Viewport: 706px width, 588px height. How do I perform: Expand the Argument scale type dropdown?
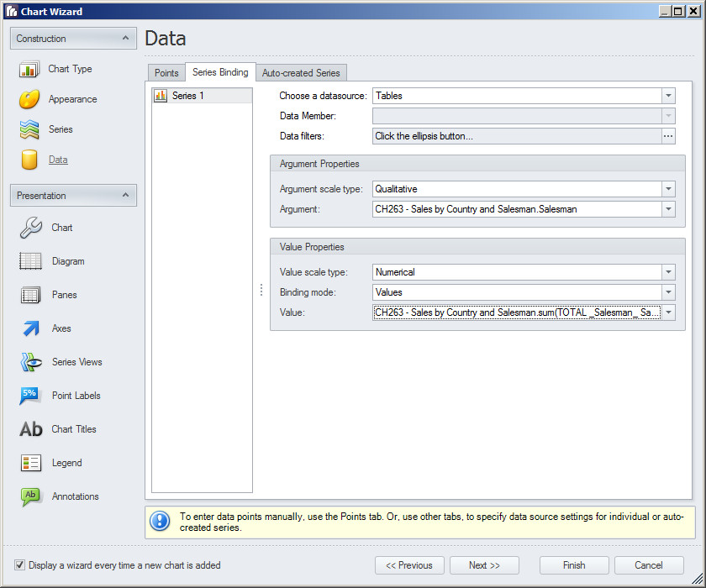pos(668,189)
